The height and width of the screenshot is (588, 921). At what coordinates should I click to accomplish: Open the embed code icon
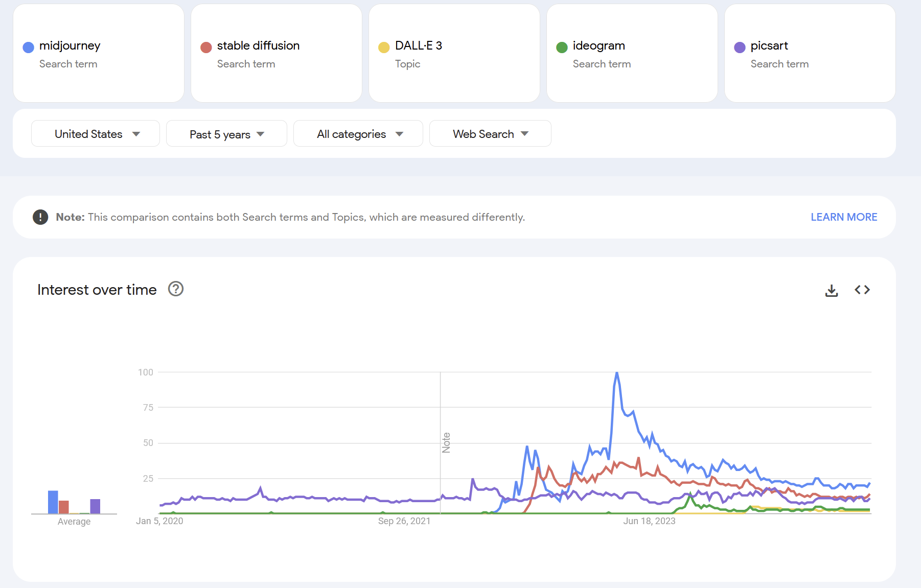pos(862,290)
